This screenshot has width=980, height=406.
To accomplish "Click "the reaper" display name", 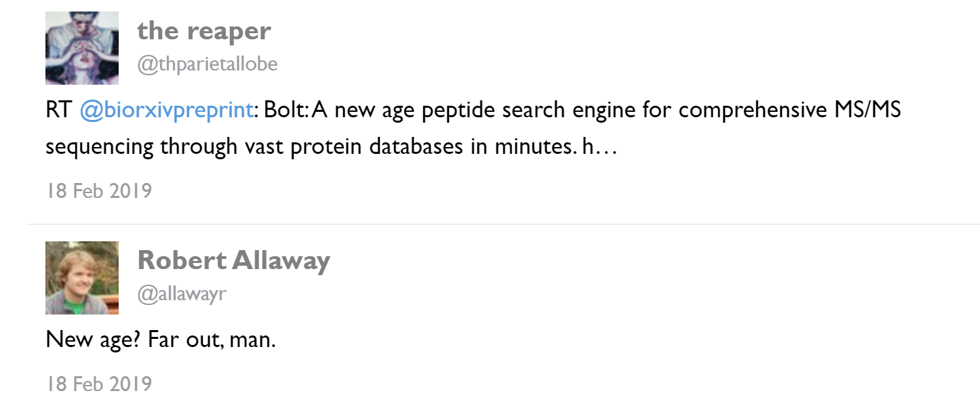I will [204, 31].
